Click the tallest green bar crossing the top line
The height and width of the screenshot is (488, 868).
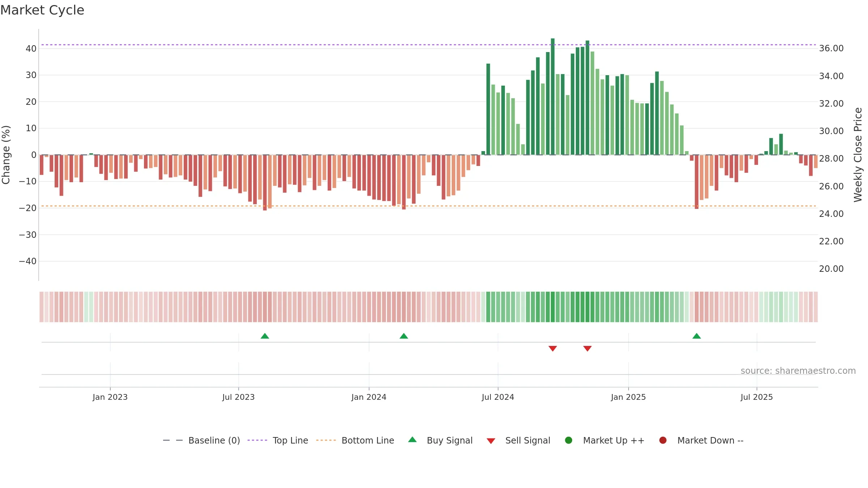[x=553, y=97]
